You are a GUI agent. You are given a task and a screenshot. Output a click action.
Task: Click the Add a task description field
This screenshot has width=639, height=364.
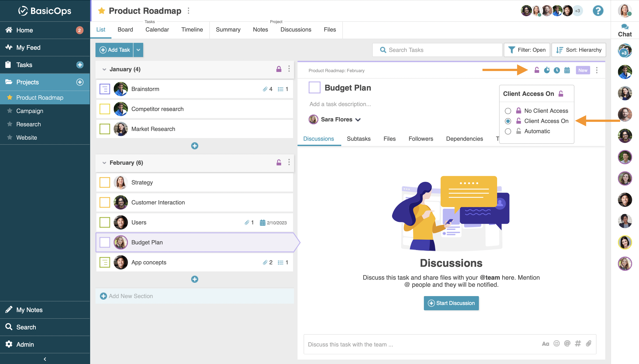(x=340, y=104)
